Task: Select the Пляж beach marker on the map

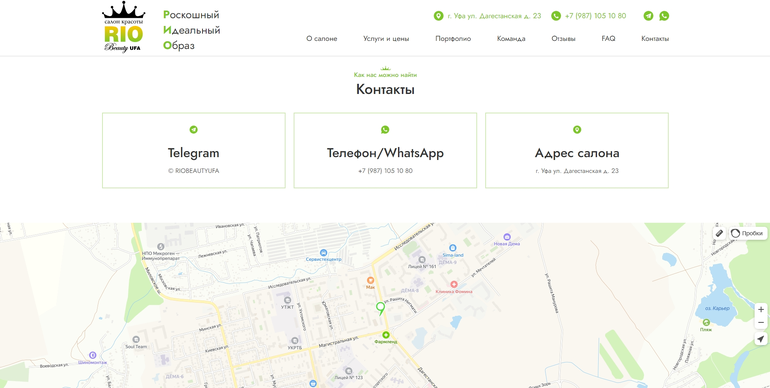Action: pos(706,323)
